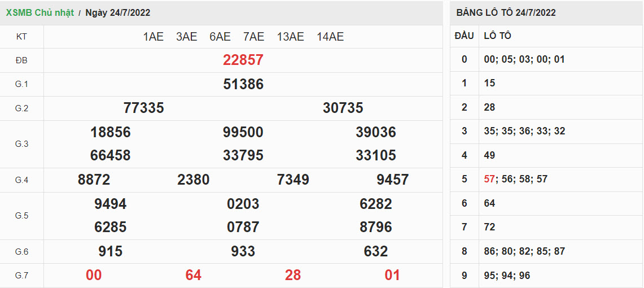644x288 pixels.
Task: Click red G.7 number 64
Action: [x=193, y=275]
